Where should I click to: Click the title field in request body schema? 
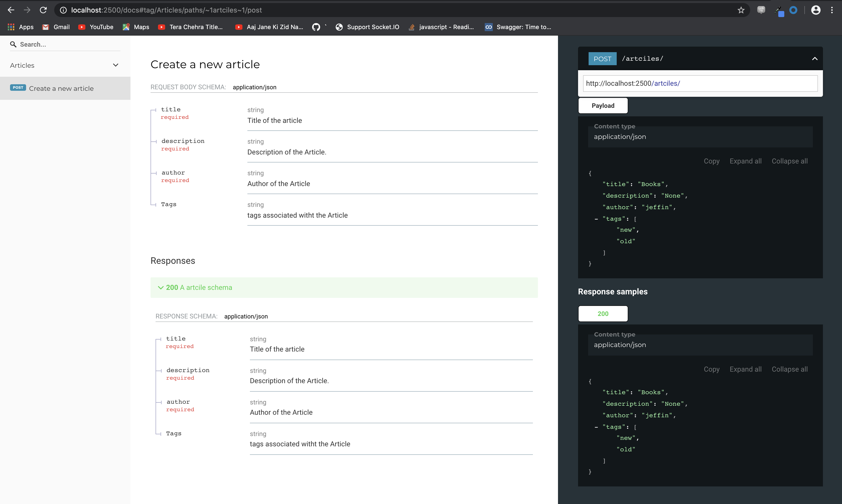click(x=171, y=109)
